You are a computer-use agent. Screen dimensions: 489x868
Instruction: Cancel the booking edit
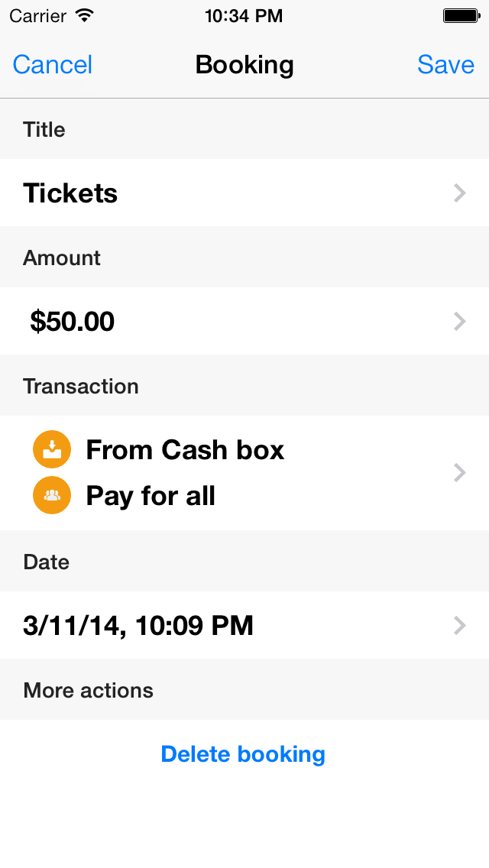[x=53, y=65]
